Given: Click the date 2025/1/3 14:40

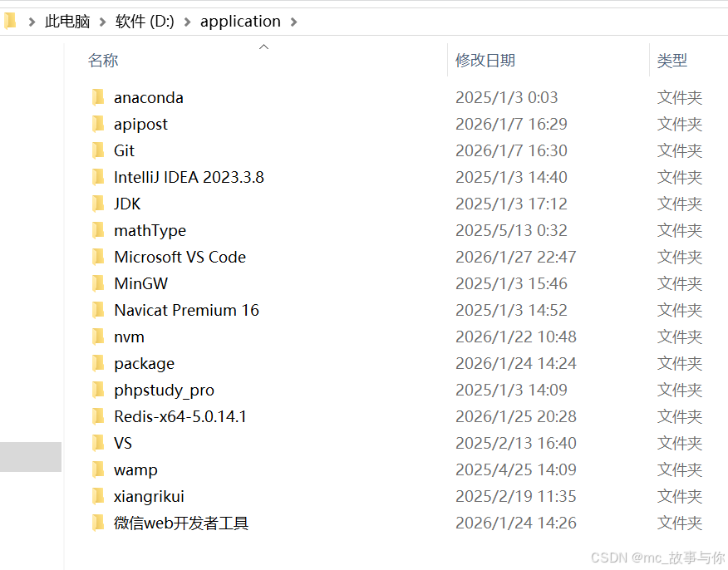Looking at the screenshot, I should [511, 177].
